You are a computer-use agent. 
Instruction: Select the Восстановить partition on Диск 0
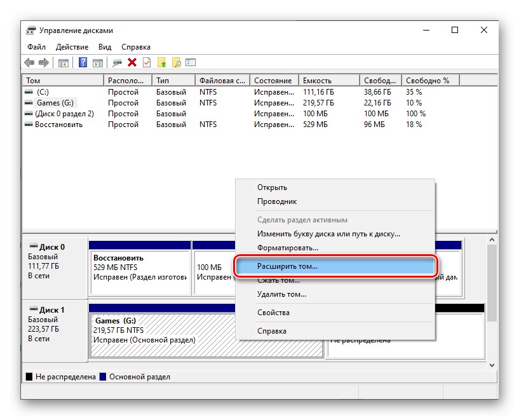pos(140,268)
